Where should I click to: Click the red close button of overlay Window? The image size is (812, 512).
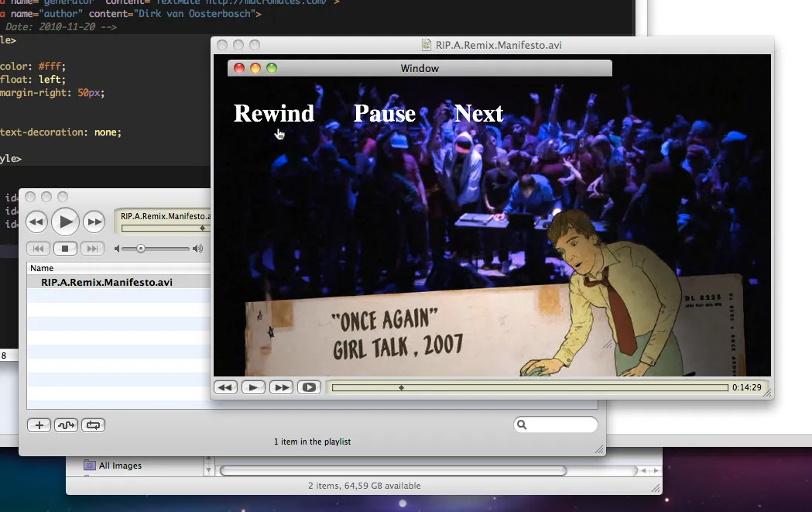click(238, 68)
